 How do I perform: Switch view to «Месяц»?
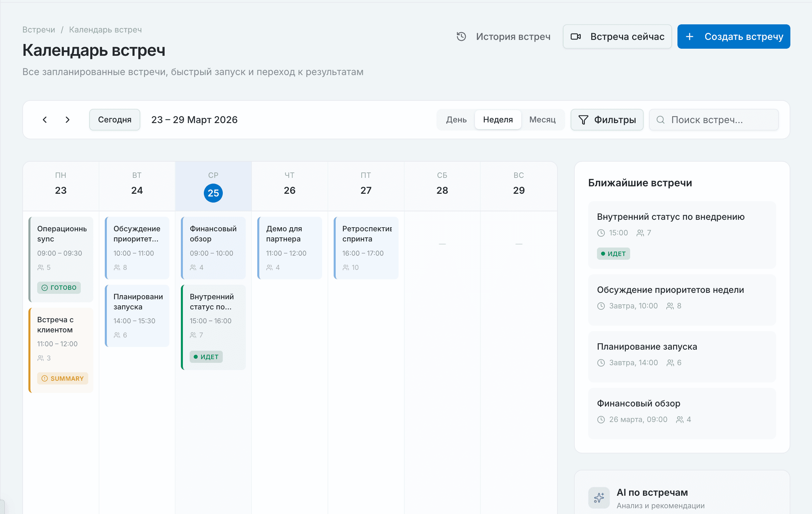pos(542,120)
